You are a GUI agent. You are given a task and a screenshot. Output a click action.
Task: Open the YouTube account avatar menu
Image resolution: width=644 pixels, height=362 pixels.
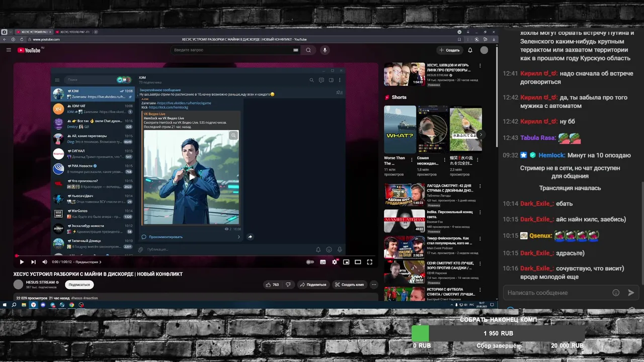click(484, 50)
